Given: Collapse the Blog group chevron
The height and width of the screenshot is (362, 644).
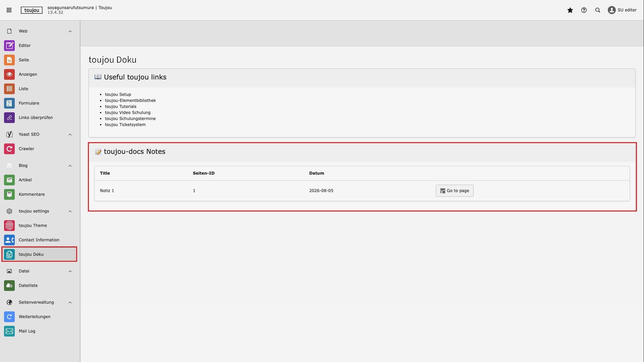Looking at the screenshot, I should [x=70, y=166].
